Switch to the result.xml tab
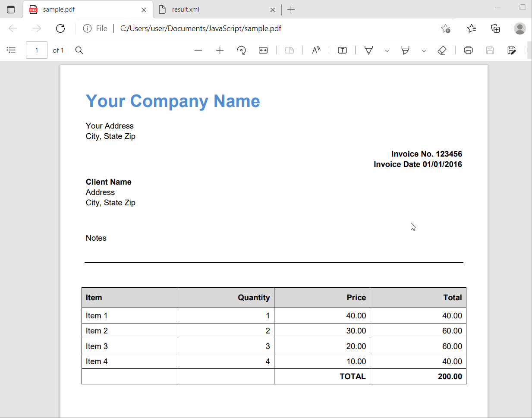 [217, 9]
